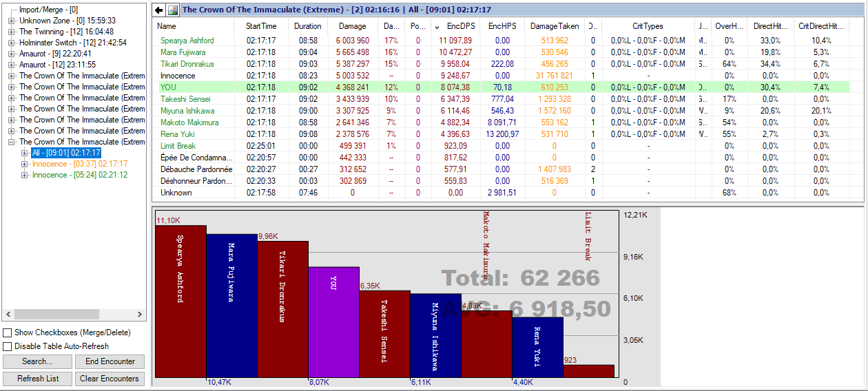868x391 pixels.
Task: Click Refresh List button
Action: [x=37, y=379]
